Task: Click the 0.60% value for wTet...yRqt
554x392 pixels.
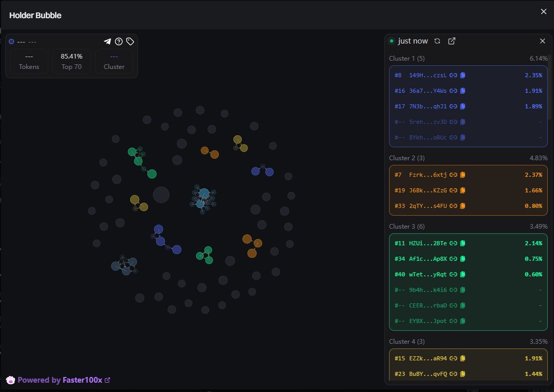Action: 533,274
